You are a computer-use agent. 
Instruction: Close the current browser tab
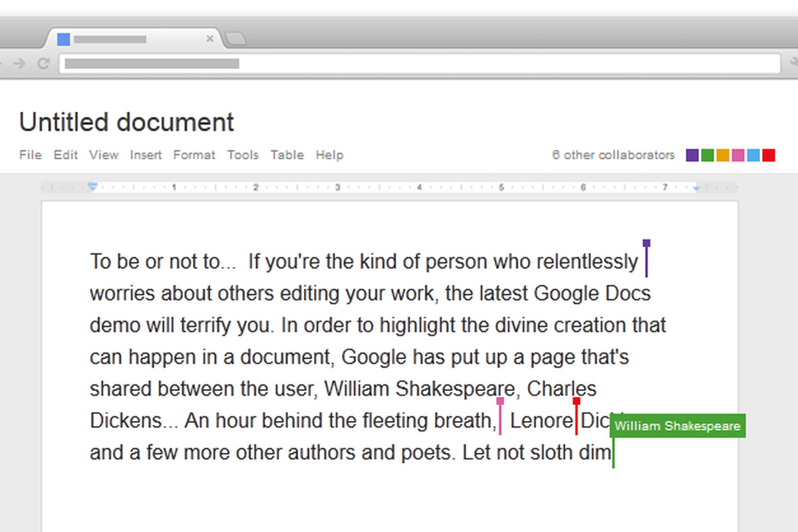coord(210,39)
